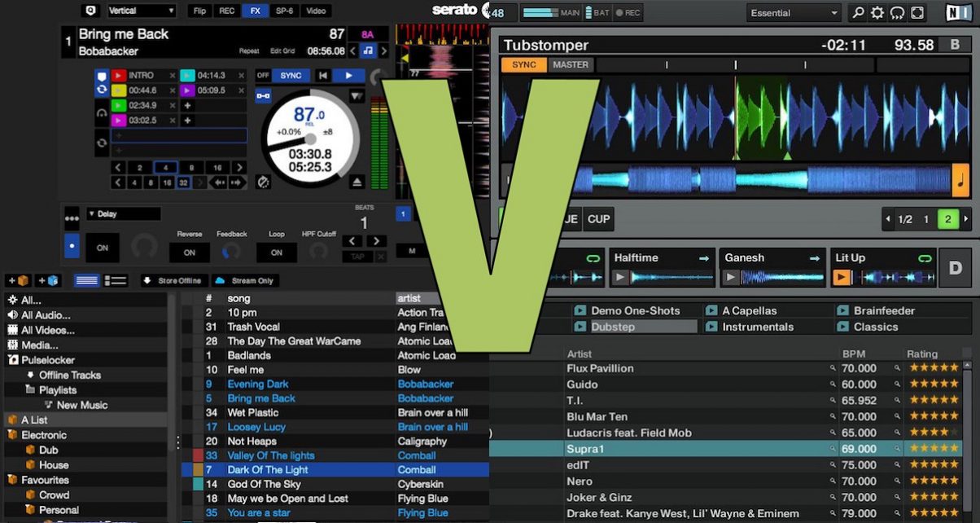Toggle MASTER on Traktor Deck B
This screenshot has width=980, height=523.
coord(571,65)
